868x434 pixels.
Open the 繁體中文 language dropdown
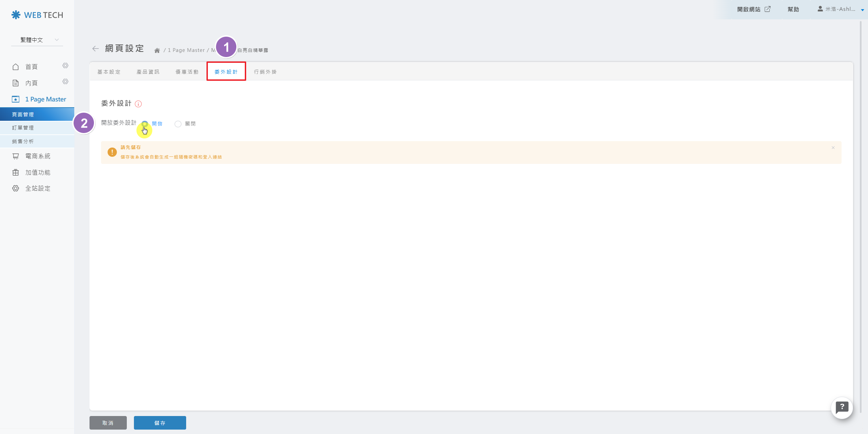(37, 40)
